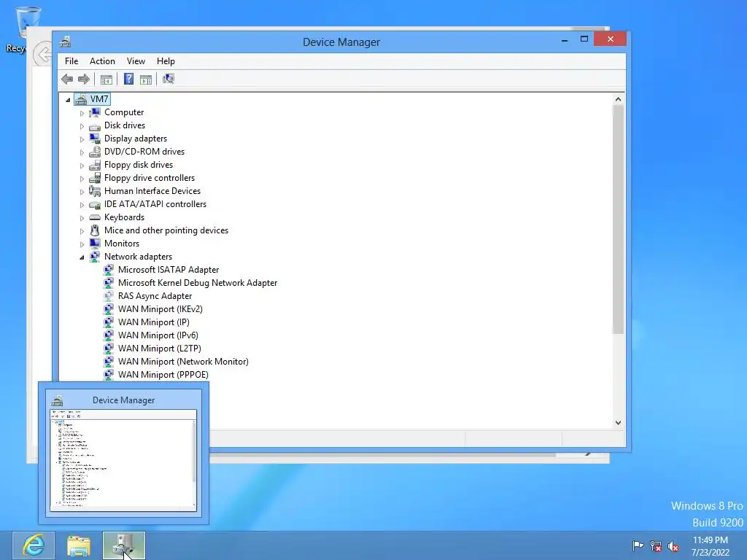747x560 pixels.
Task: Open the Action Center flag tray icon
Action: point(638,545)
